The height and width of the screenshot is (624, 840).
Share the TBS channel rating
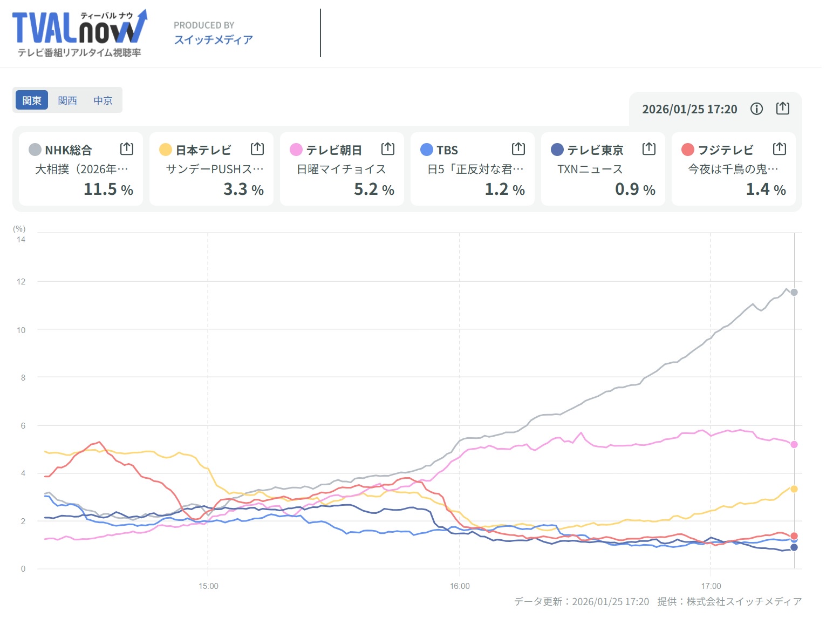518,148
